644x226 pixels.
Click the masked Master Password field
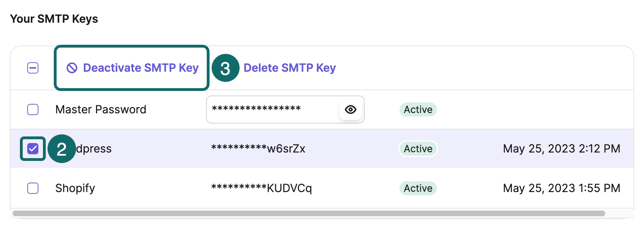coord(285,110)
